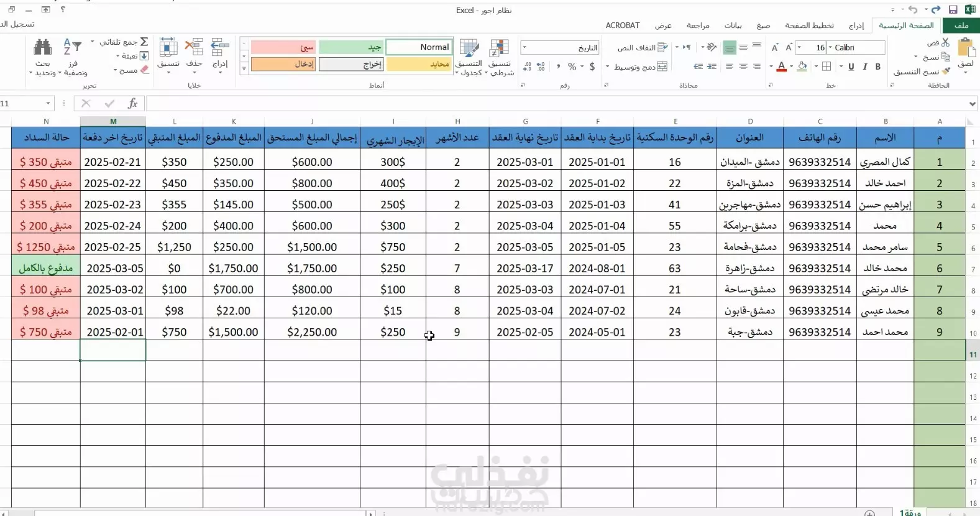Open the File (ملف) tab
The height and width of the screenshot is (516, 980).
point(961,25)
